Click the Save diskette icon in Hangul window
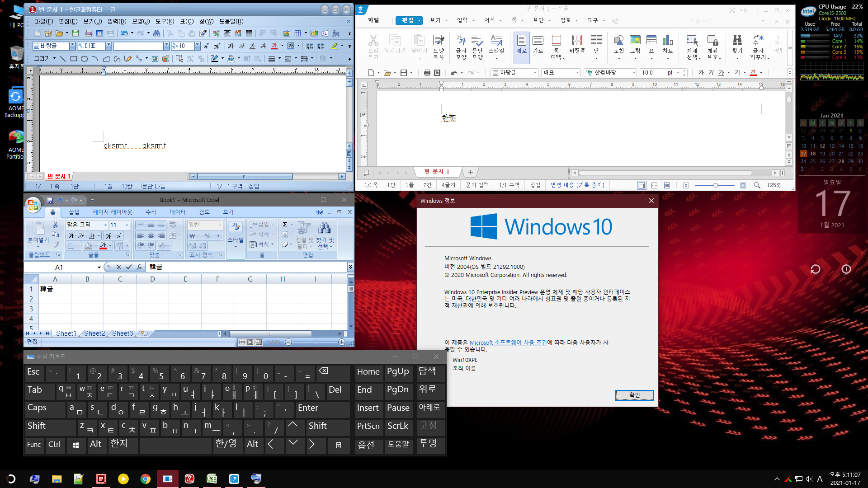This screenshot has width=868, height=488. [75, 33]
